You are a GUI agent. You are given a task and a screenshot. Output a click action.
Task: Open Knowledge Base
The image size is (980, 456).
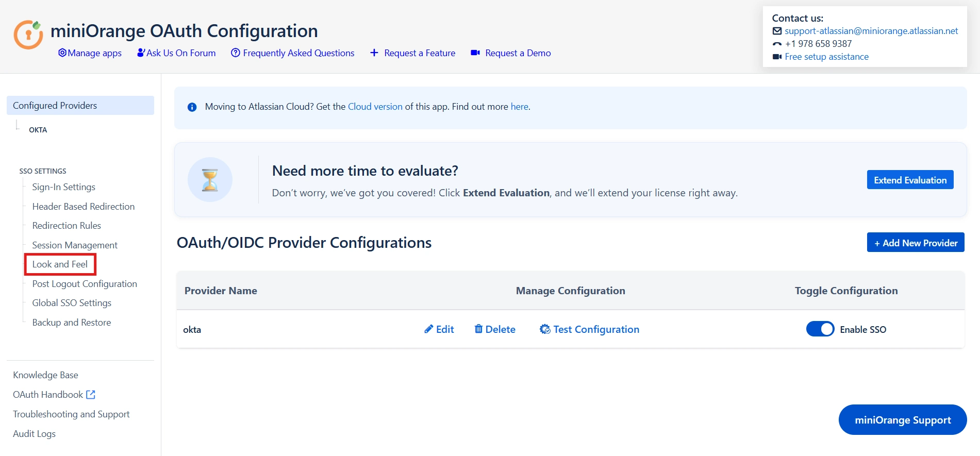click(45, 375)
